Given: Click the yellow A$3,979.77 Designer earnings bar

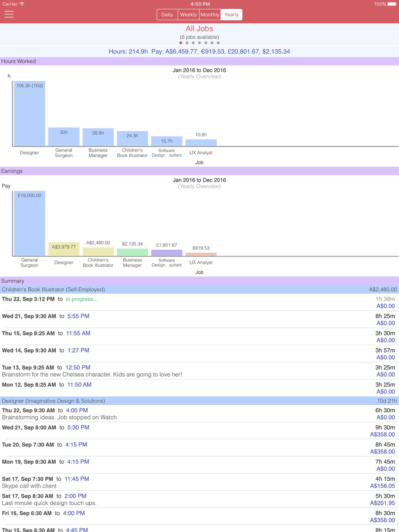Looking at the screenshot, I should pos(64,249).
